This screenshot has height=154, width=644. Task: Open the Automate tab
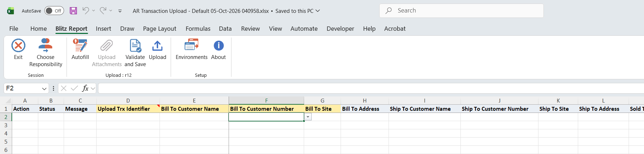coord(304,29)
